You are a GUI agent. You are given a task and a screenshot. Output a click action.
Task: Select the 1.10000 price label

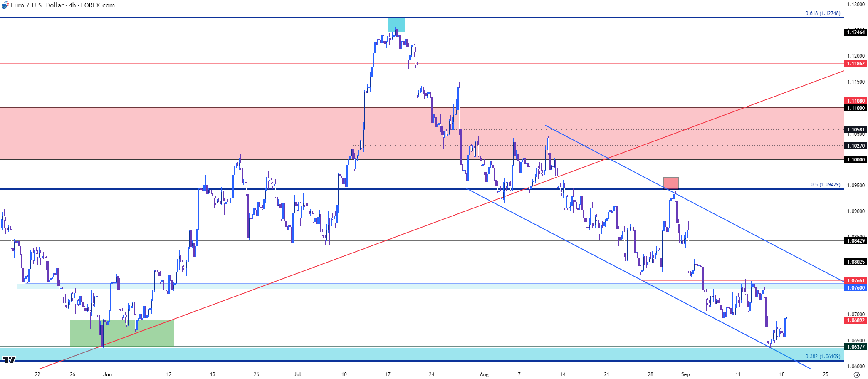click(856, 159)
